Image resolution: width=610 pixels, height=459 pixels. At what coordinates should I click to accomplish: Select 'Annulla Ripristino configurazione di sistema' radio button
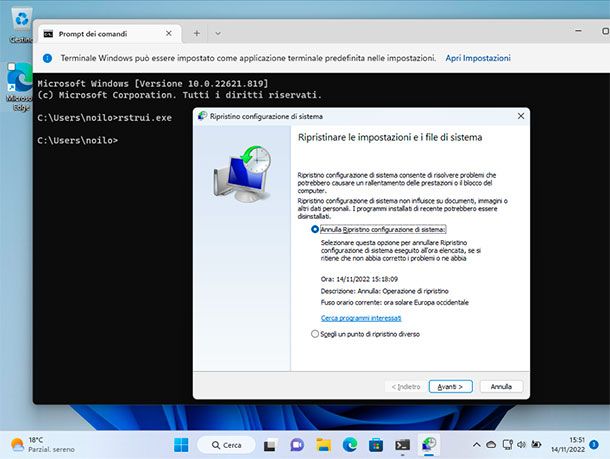[315, 230]
